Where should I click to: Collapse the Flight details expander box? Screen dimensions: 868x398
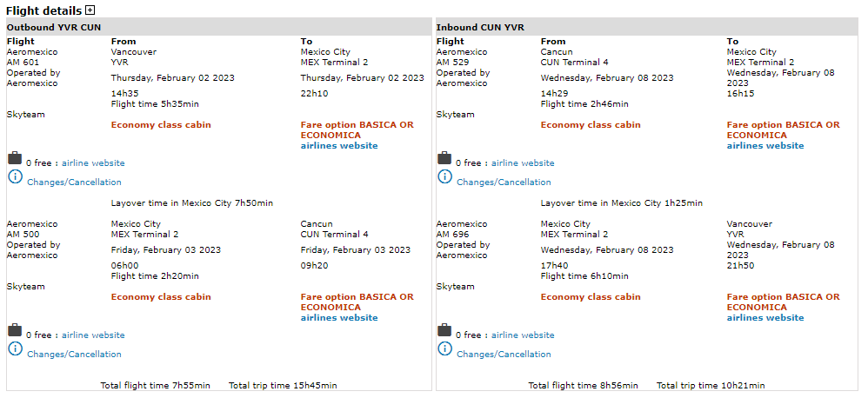90,10
